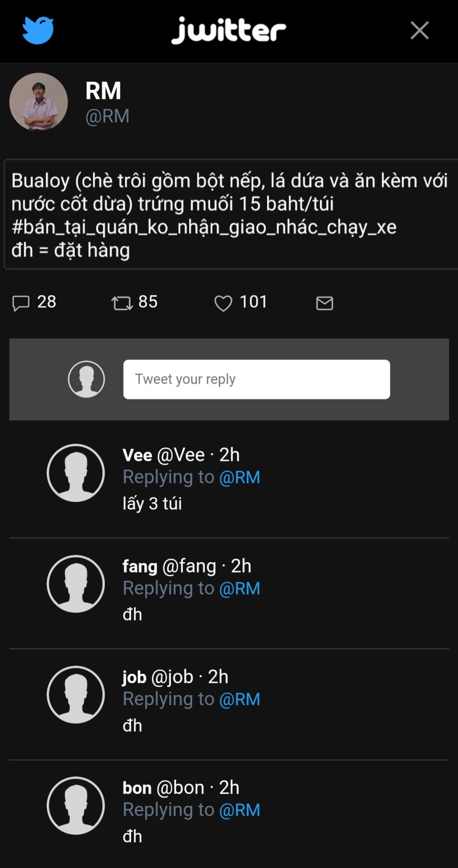458x868 pixels.
Task: Like the tweet with the heart icon
Action: coord(223,303)
